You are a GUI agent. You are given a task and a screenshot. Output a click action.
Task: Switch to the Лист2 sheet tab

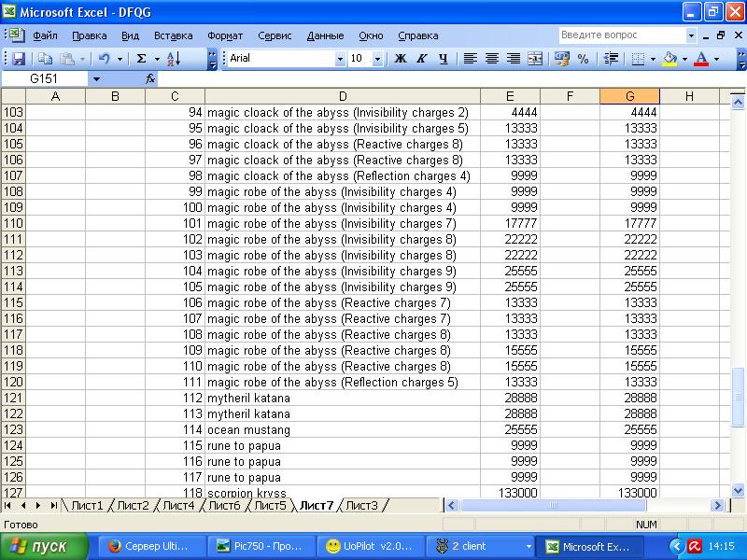point(133,505)
